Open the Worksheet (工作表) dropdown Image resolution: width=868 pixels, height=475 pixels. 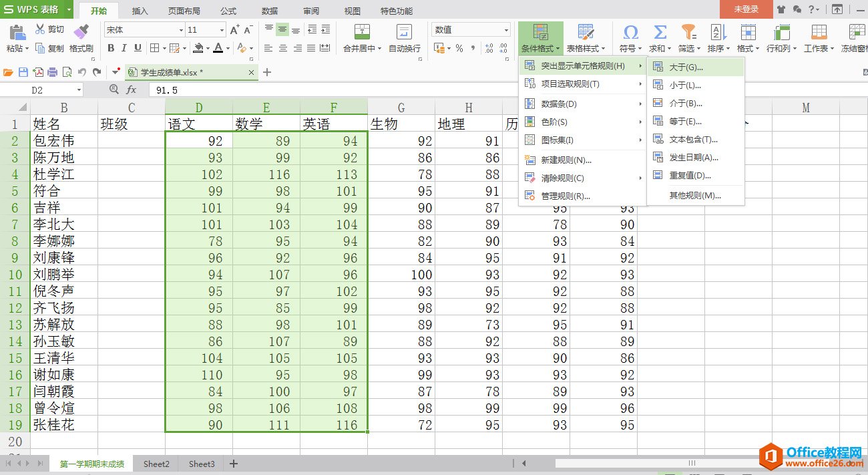(x=818, y=48)
